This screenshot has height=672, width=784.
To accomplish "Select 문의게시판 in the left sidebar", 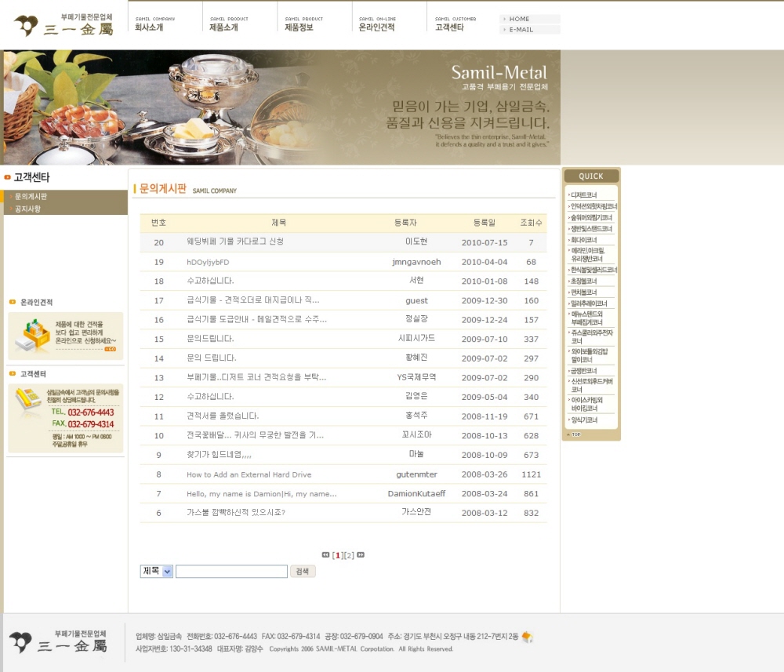I will pyautogui.click(x=31, y=196).
